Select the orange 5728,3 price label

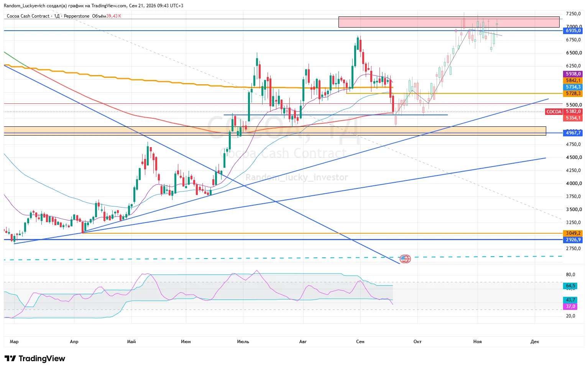click(x=573, y=93)
